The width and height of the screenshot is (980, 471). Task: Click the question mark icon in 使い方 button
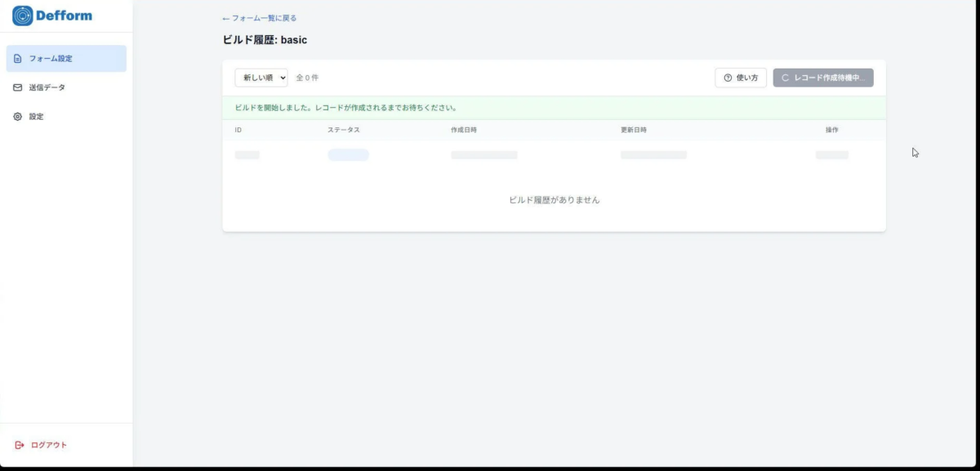(x=726, y=78)
